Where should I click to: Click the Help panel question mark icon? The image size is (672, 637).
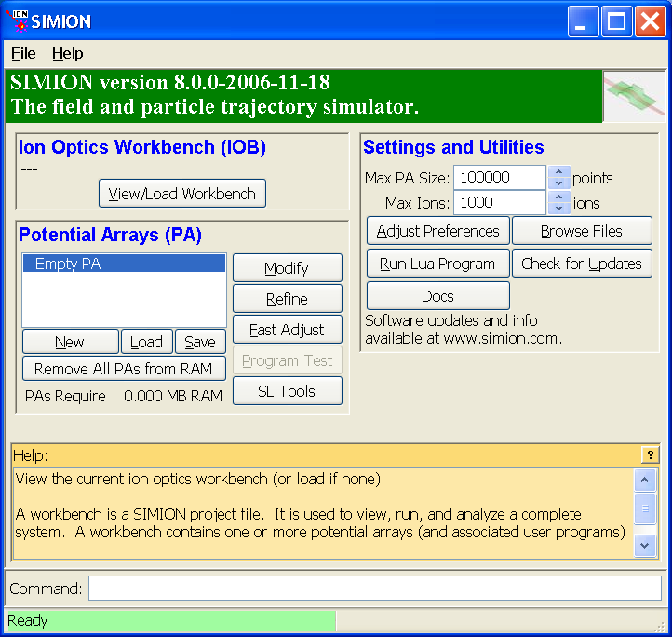pos(650,454)
